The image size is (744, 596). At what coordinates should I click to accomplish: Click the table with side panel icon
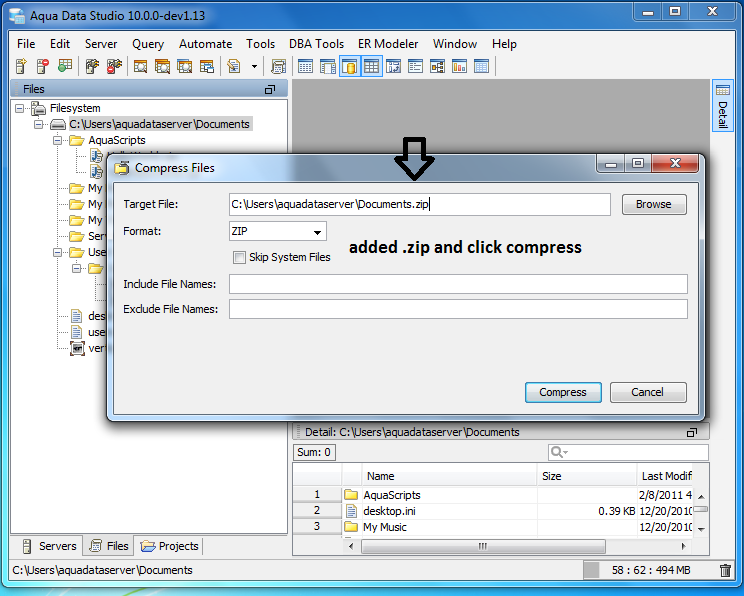[x=327, y=66]
